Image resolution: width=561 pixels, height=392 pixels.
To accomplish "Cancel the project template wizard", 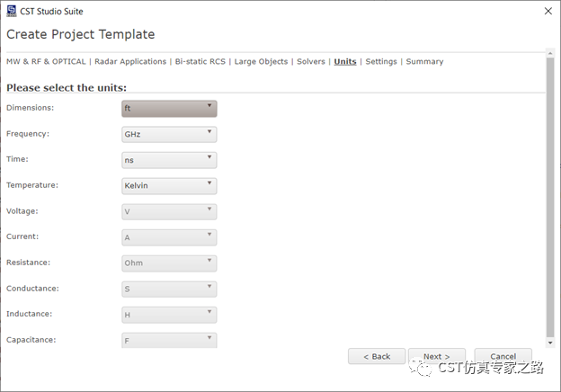I will (x=503, y=356).
